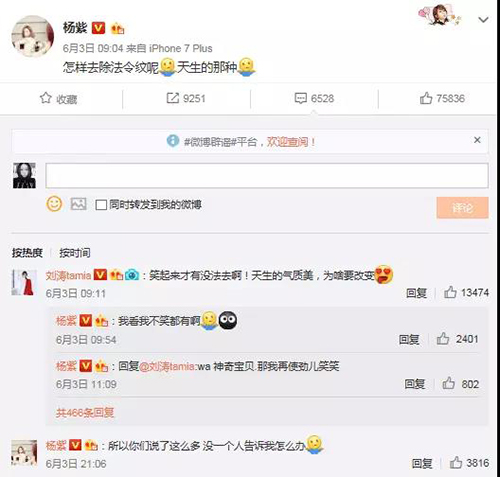Click the repost icon showing 9251
Image resolution: width=500 pixels, height=477 pixels.
tap(173, 98)
